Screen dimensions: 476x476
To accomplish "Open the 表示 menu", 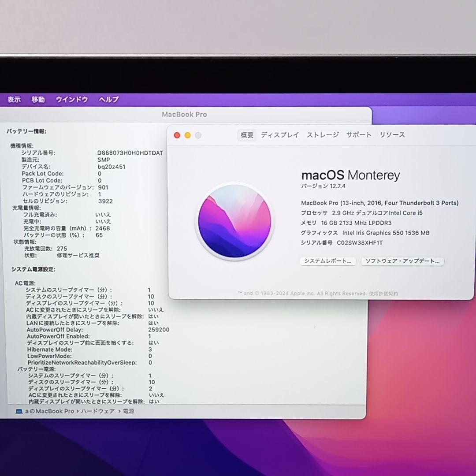I will pyautogui.click(x=15, y=100).
